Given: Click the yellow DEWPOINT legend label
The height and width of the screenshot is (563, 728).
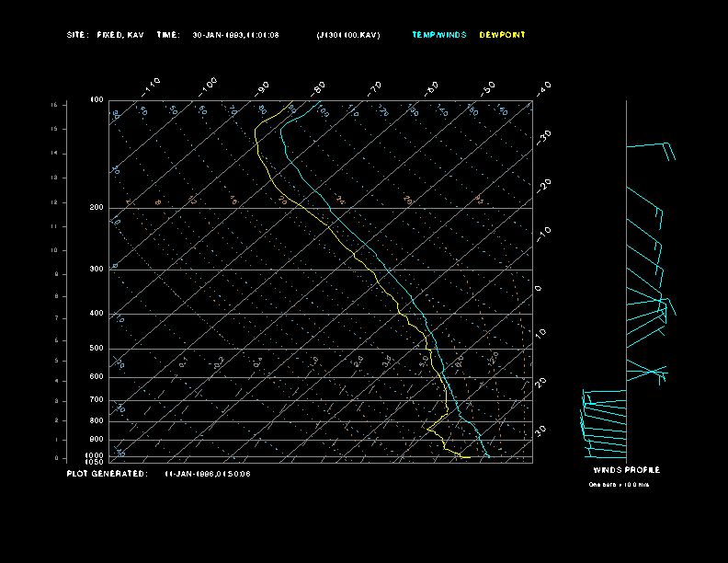Looking at the screenshot, I should pos(503,35).
